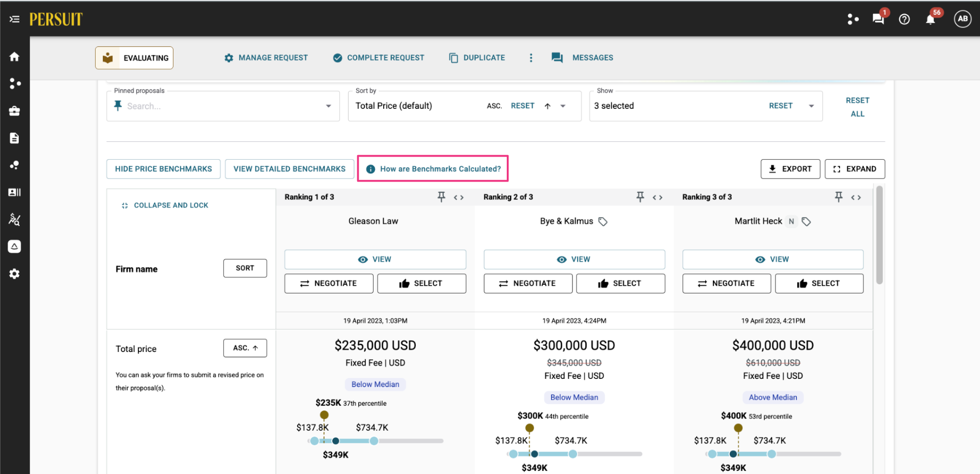Click Hide Price Benchmarks

point(163,169)
